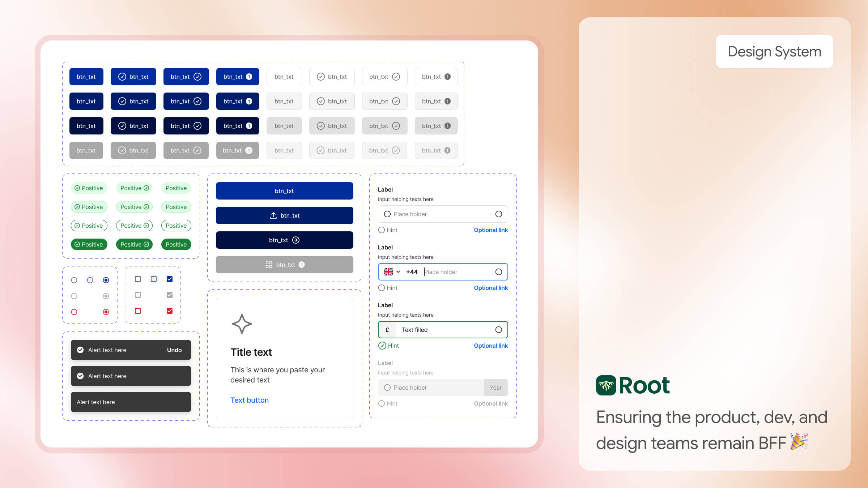This screenshot has width=868, height=488.
Task: Click trailing circle icon in Text filled field
Action: coord(498,330)
